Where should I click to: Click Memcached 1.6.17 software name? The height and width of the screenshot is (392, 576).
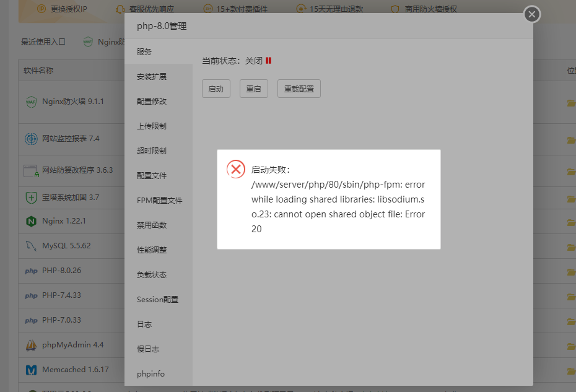coord(76,369)
